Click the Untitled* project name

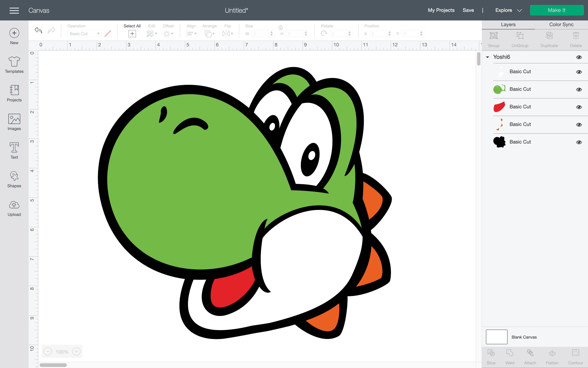(236, 10)
